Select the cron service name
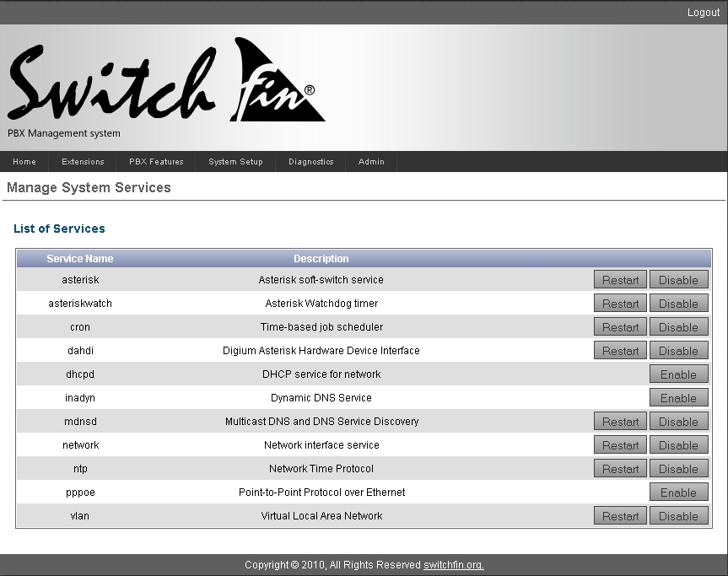 point(80,327)
